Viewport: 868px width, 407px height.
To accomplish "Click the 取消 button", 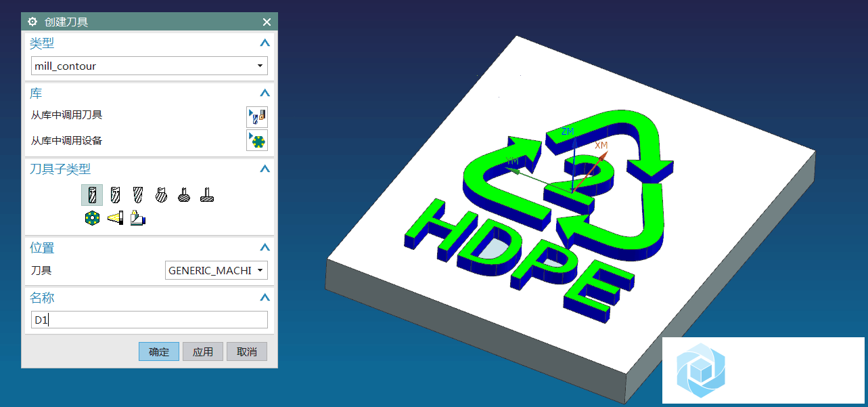I will (247, 351).
